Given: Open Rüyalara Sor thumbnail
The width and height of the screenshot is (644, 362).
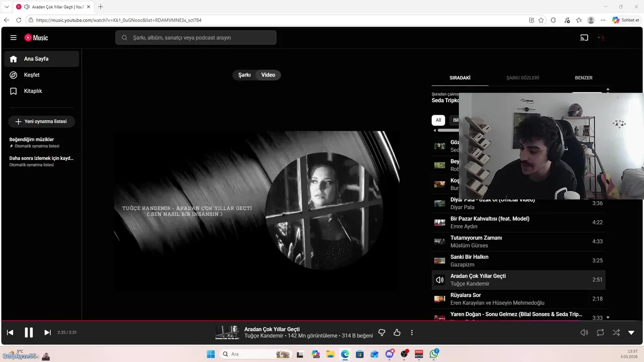Looking at the screenshot, I should [x=440, y=299].
